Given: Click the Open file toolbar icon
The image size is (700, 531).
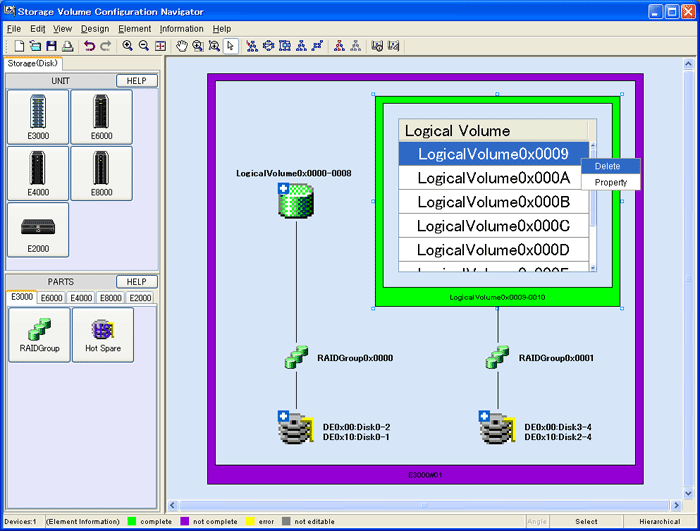Looking at the screenshot, I should click(35, 46).
